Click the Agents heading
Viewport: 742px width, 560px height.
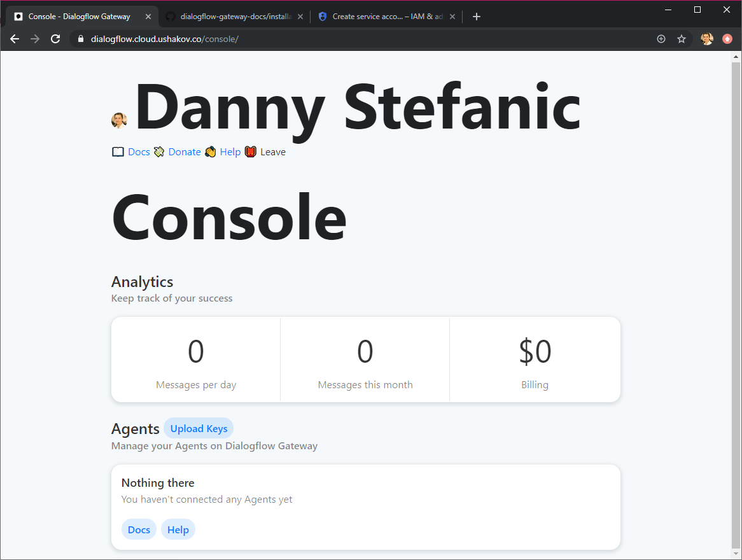point(136,429)
